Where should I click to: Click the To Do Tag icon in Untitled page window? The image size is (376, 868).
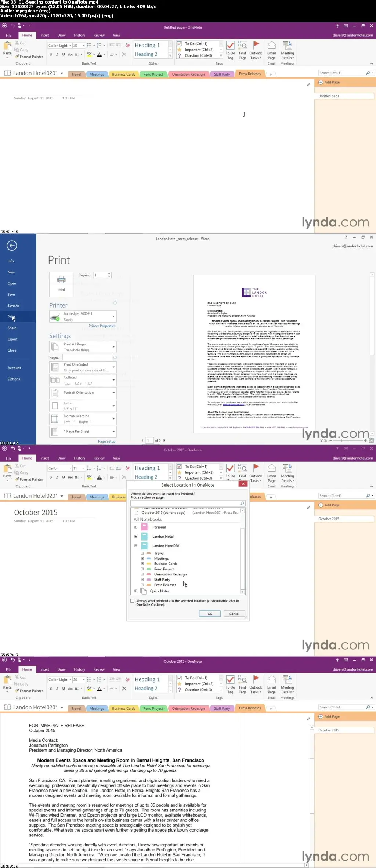[x=230, y=50]
